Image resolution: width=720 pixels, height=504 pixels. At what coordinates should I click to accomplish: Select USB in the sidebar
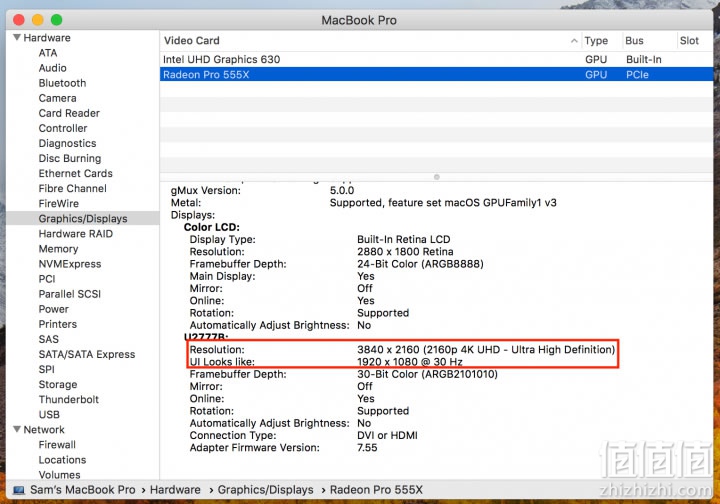pyautogui.click(x=49, y=414)
